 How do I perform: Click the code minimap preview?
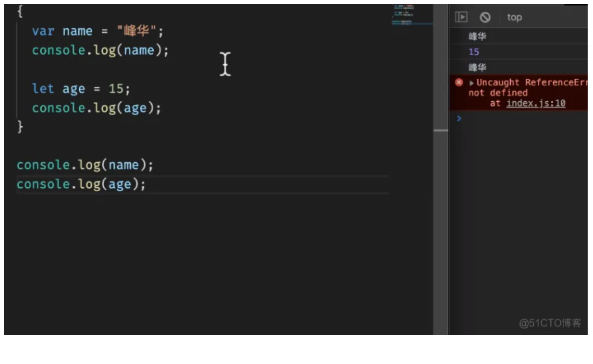(x=412, y=15)
